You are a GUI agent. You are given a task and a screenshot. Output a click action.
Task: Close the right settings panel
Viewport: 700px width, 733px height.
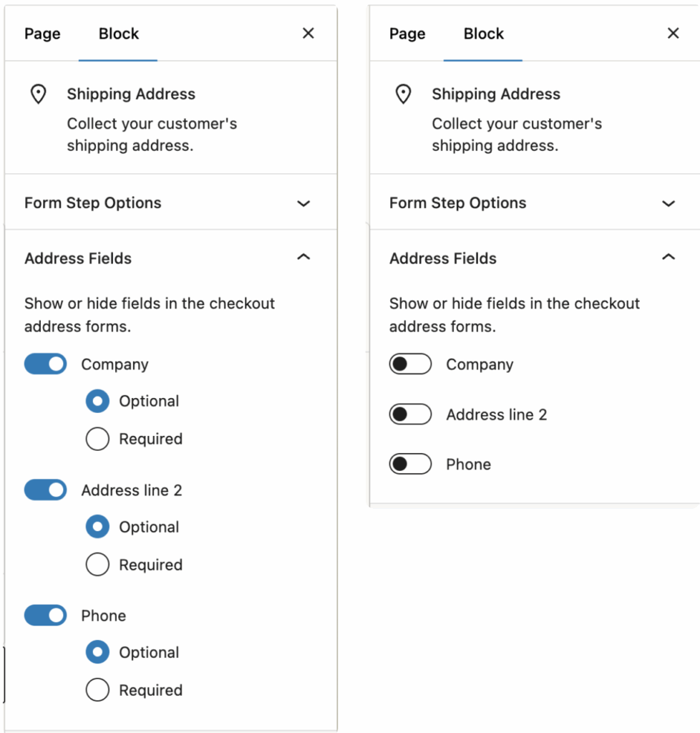[x=673, y=34]
